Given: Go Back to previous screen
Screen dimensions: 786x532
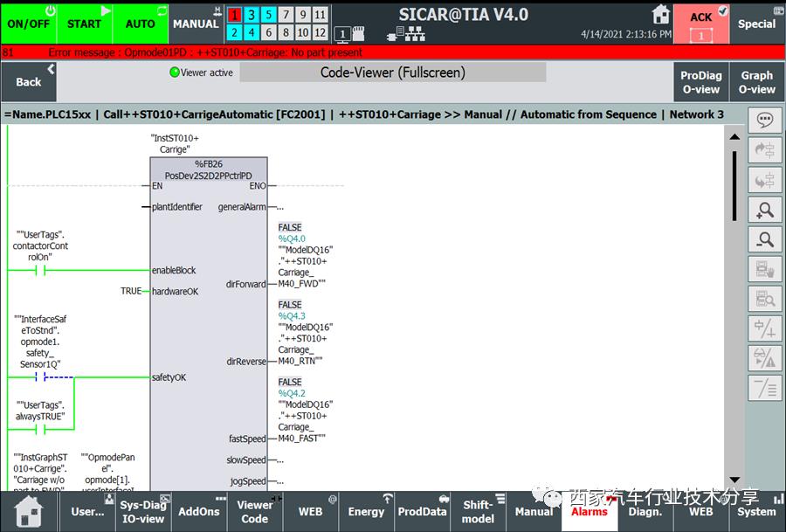Looking at the screenshot, I should tap(29, 81).
